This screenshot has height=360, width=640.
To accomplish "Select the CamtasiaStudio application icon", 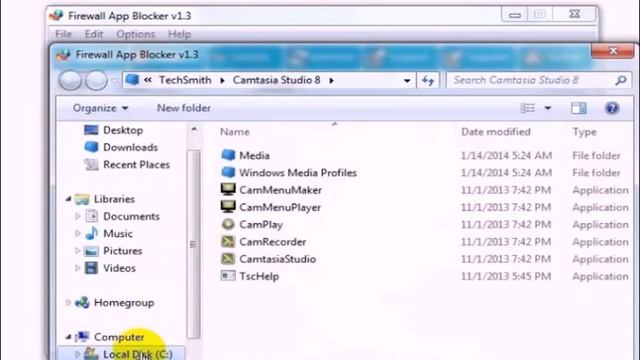I will tap(228, 258).
